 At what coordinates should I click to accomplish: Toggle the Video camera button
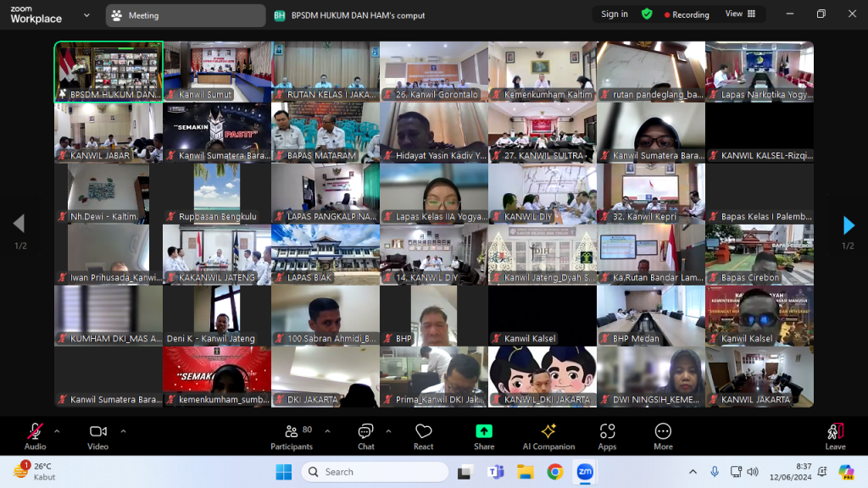(x=98, y=435)
